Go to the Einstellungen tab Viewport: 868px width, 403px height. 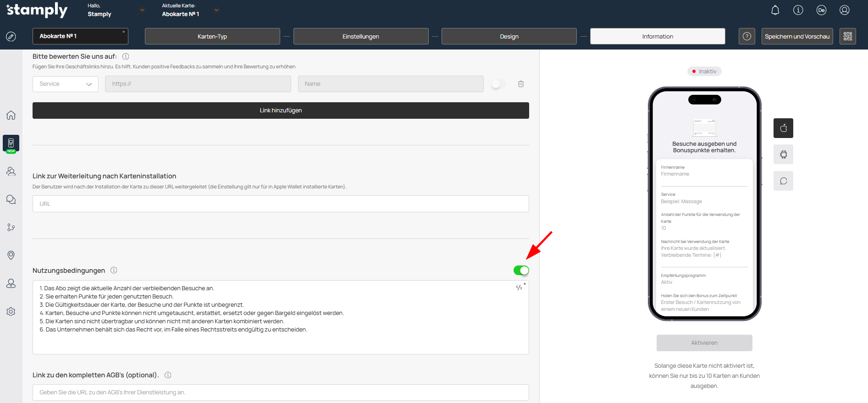(360, 36)
